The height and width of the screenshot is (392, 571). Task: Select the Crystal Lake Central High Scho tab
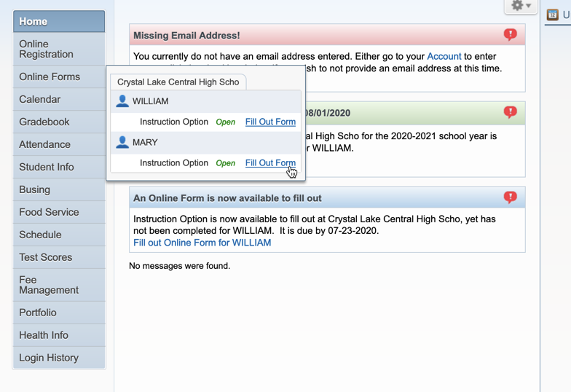[178, 82]
